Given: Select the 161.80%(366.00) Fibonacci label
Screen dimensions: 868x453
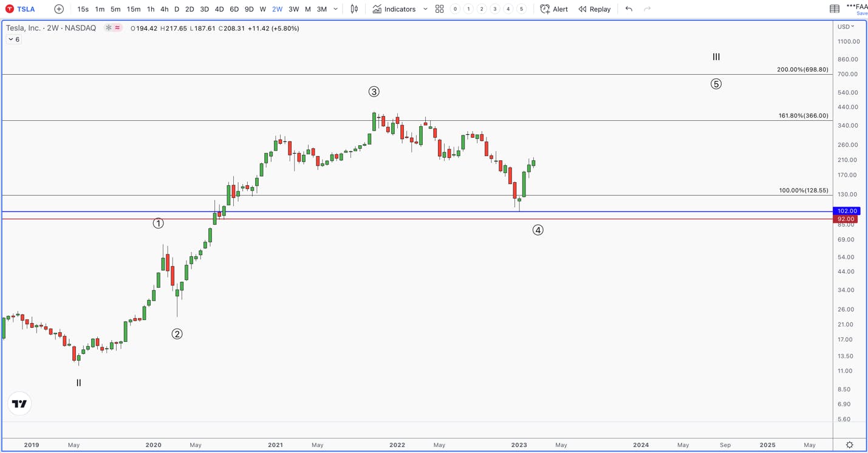Looking at the screenshot, I should point(803,116).
